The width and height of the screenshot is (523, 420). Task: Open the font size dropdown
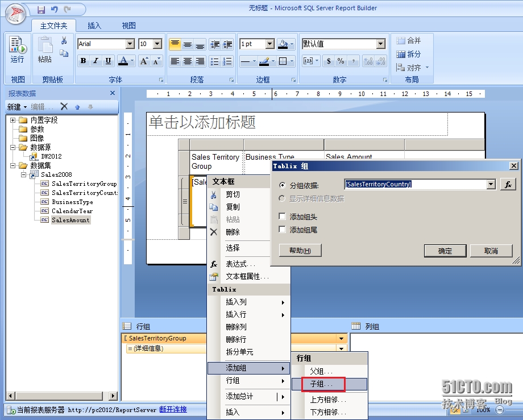coord(158,44)
